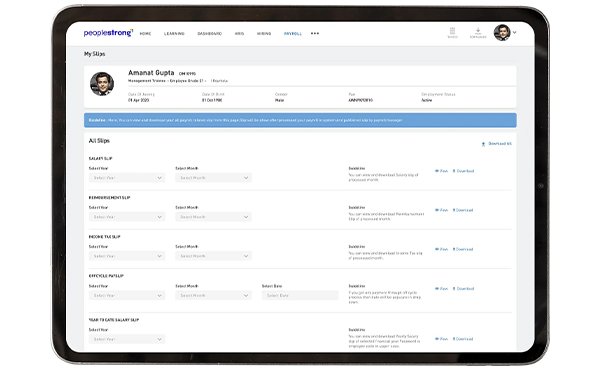This screenshot has height=370, width=600.
Task: Open the Payroll menu item
Action: point(293,34)
